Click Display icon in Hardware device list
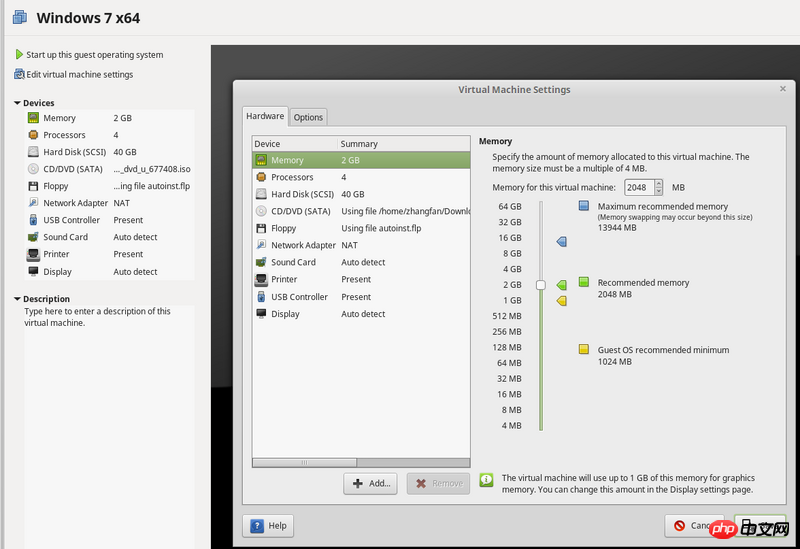This screenshot has width=800, height=549. coord(261,314)
